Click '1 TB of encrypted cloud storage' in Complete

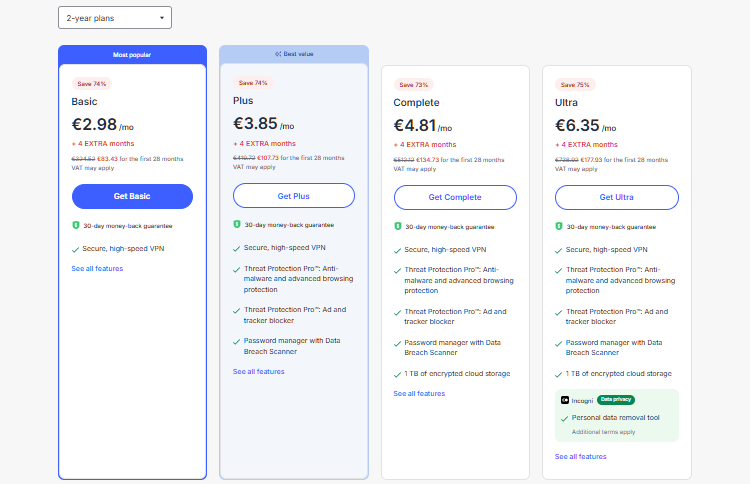(457, 374)
